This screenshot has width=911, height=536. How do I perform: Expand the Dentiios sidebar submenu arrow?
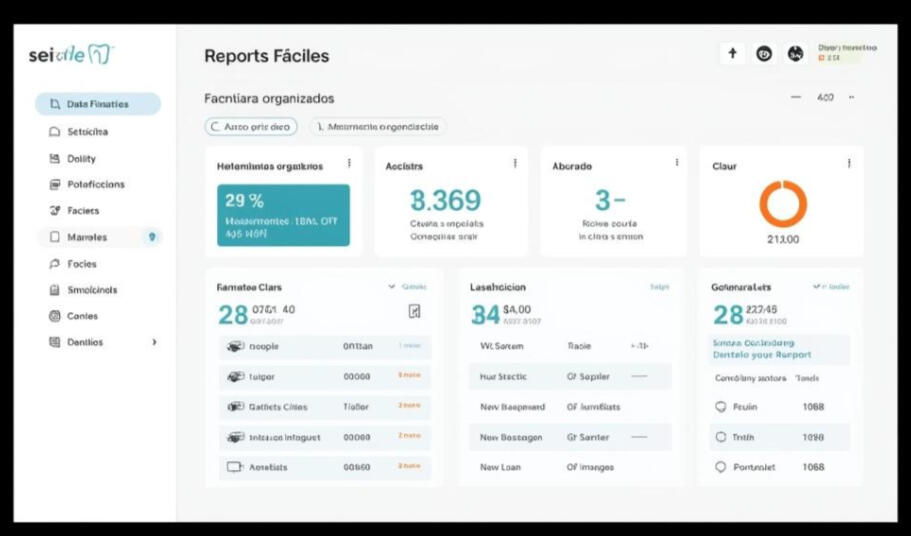coord(154,342)
